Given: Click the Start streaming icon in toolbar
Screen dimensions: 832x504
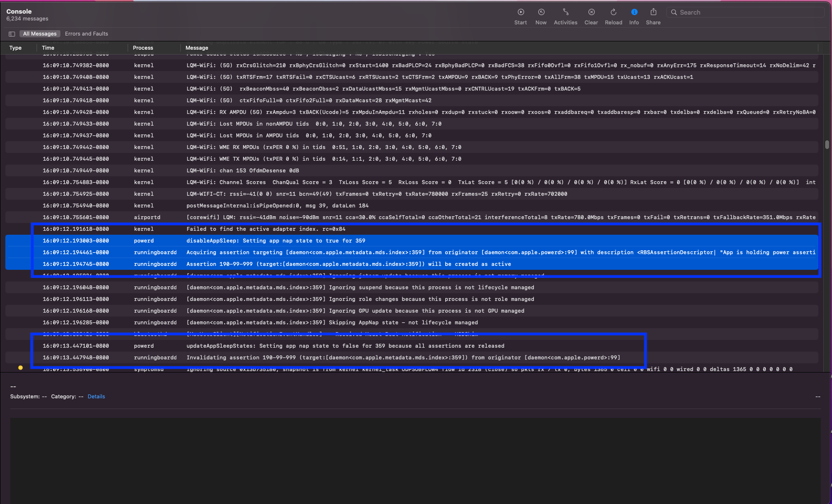Looking at the screenshot, I should (521, 12).
